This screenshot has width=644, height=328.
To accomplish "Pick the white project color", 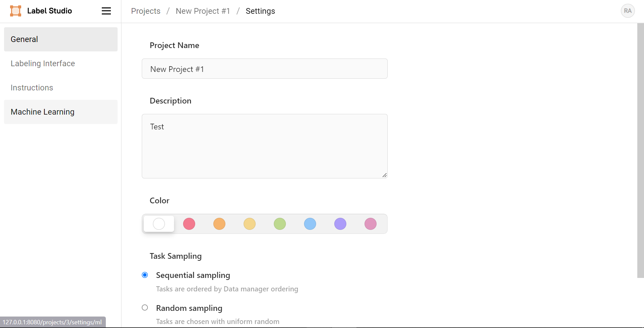I will tap(159, 224).
